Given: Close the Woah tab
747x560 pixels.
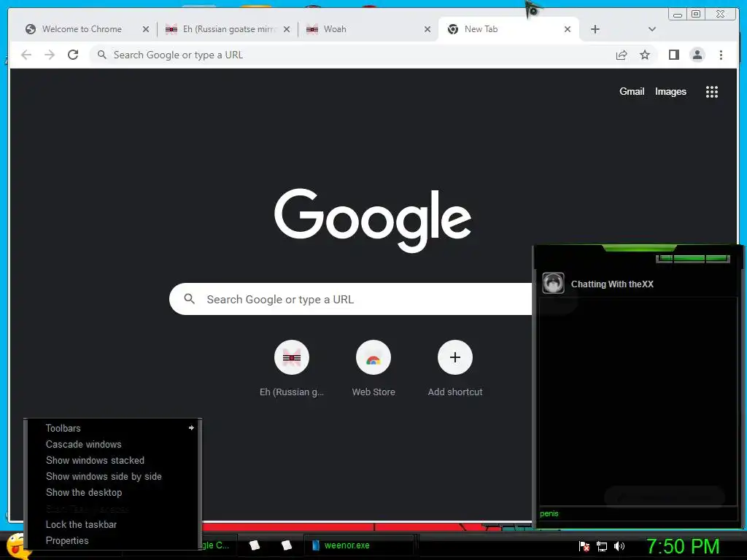Looking at the screenshot, I should (427, 29).
